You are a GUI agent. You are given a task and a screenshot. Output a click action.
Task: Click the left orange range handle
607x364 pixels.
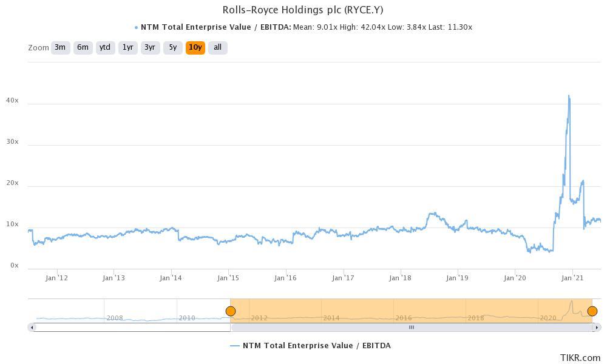pyautogui.click(x=231, y=311)
